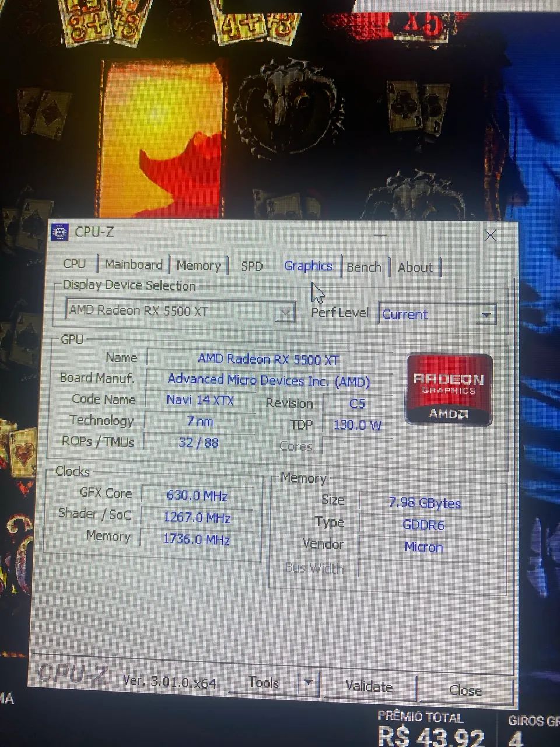Click the ROPs / TMUs value 32 / 88
Screen dimensions: 560x747
(x=199, y=442)
